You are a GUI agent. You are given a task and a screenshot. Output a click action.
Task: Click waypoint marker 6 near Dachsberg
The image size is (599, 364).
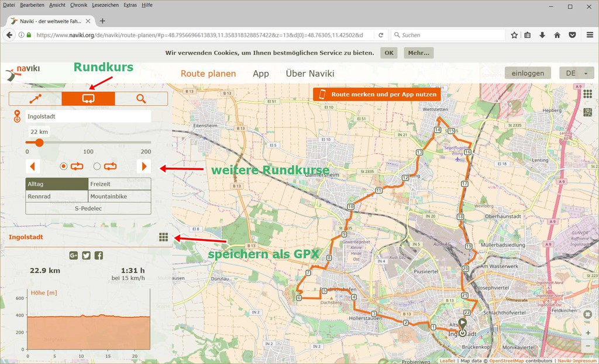tap(299, 298)
